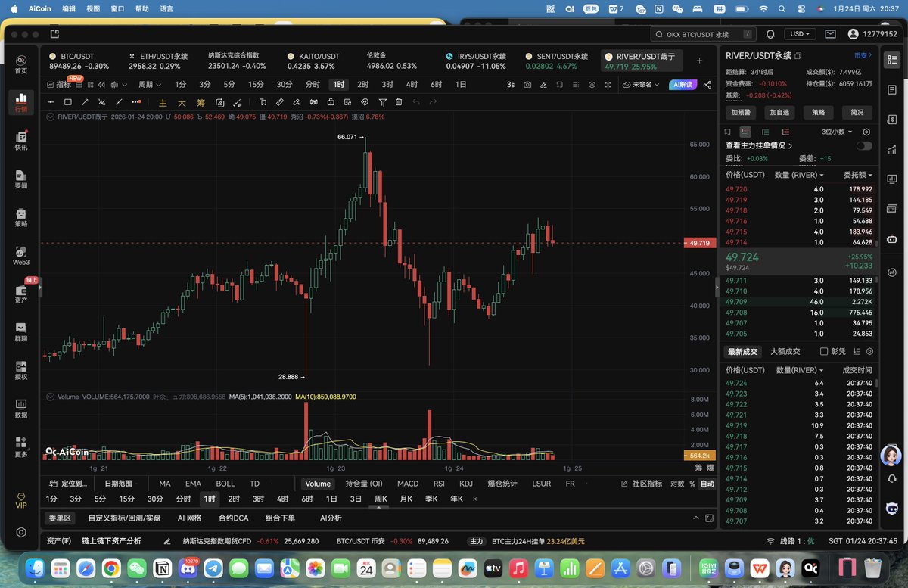The image size is (908, 588).
Task: Open the 更多 more sidebar icon
Action: (x=21, y=448)
